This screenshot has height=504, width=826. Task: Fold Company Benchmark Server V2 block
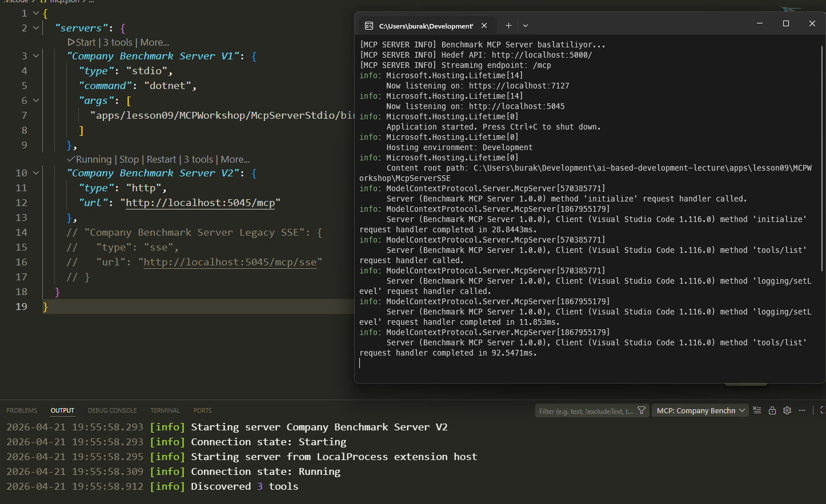click(36, 173)
